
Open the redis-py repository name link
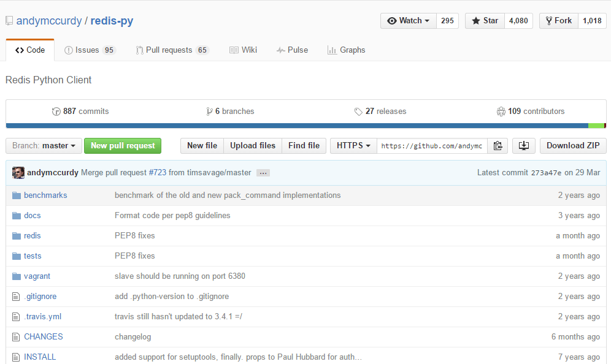(x=112, y=21)
